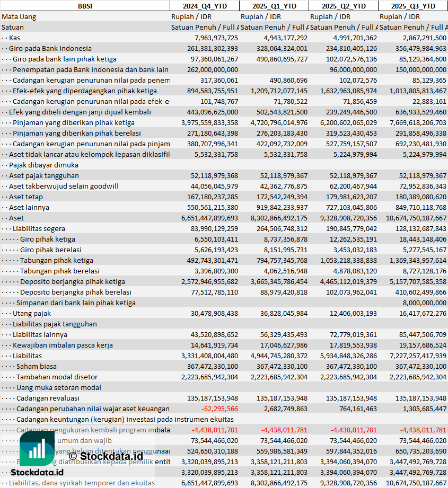Click Giro pada bank lain pihak ketiga
448x488 pixels.
click(65, 59)
